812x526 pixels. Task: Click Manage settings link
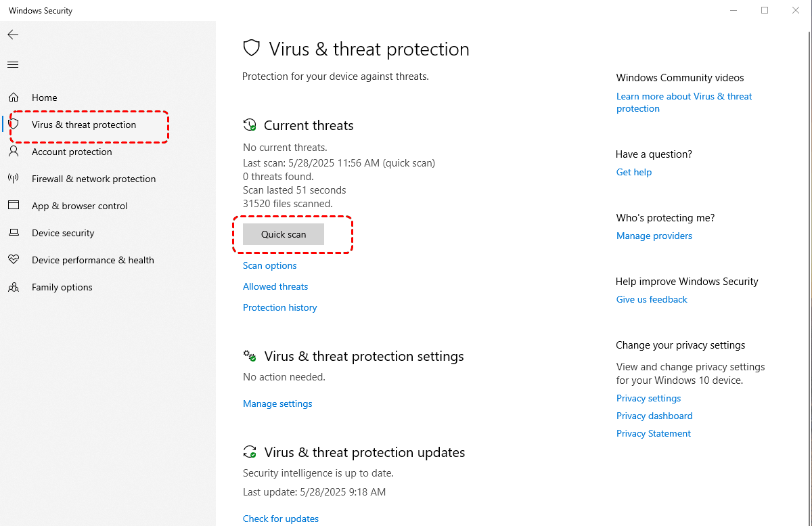point(277,403)
